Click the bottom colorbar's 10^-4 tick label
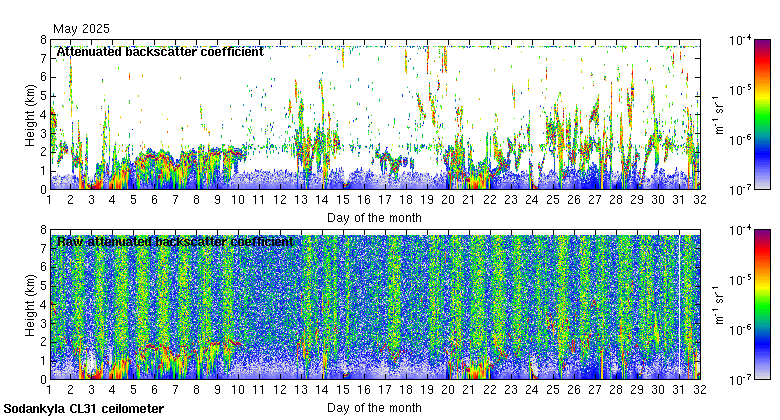 (740, 230)
